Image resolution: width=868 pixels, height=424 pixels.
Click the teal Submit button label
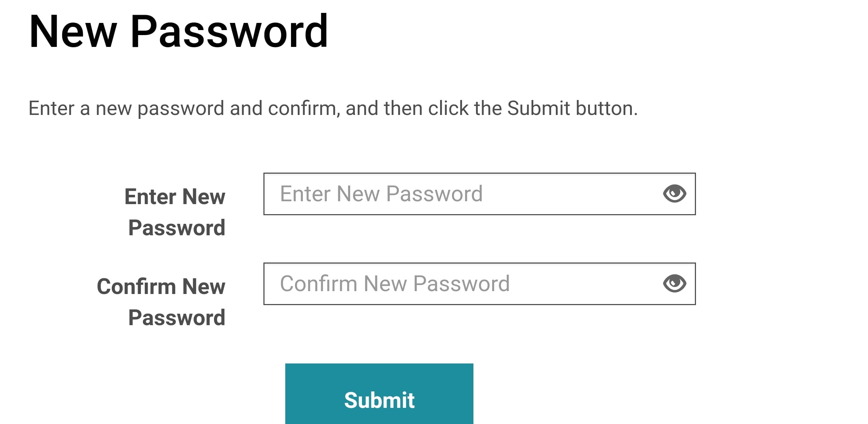pos(379,400)
